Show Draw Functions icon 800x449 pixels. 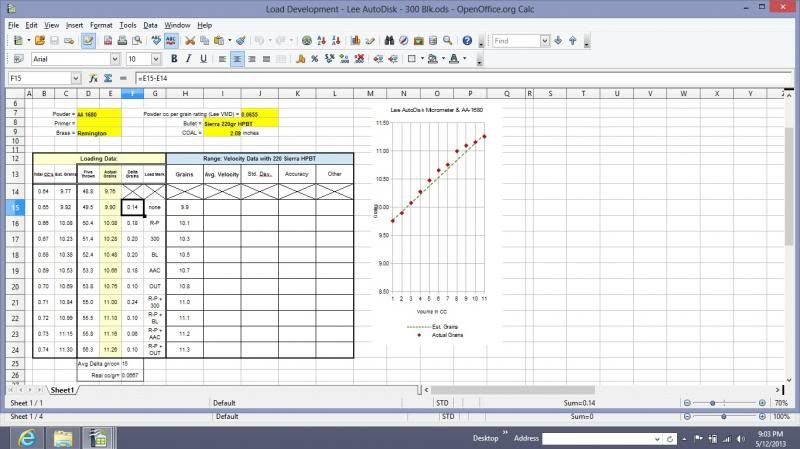pos(370,40)
